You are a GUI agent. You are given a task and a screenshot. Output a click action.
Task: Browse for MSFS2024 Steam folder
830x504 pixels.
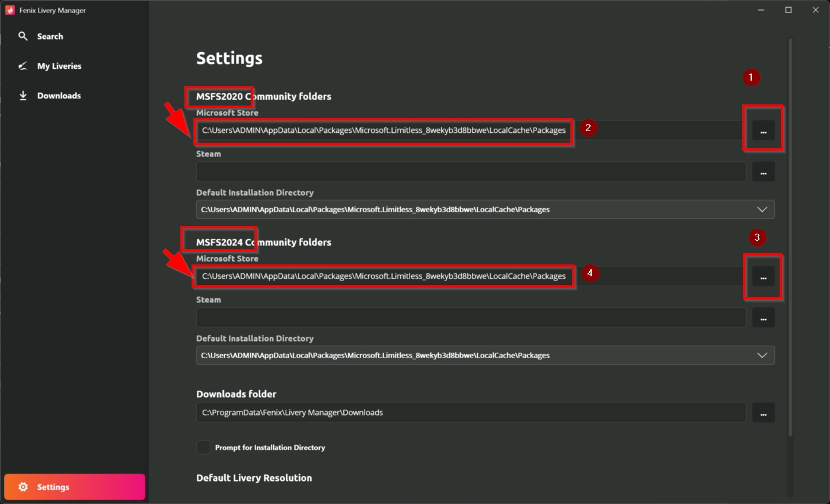coord(764,318)
